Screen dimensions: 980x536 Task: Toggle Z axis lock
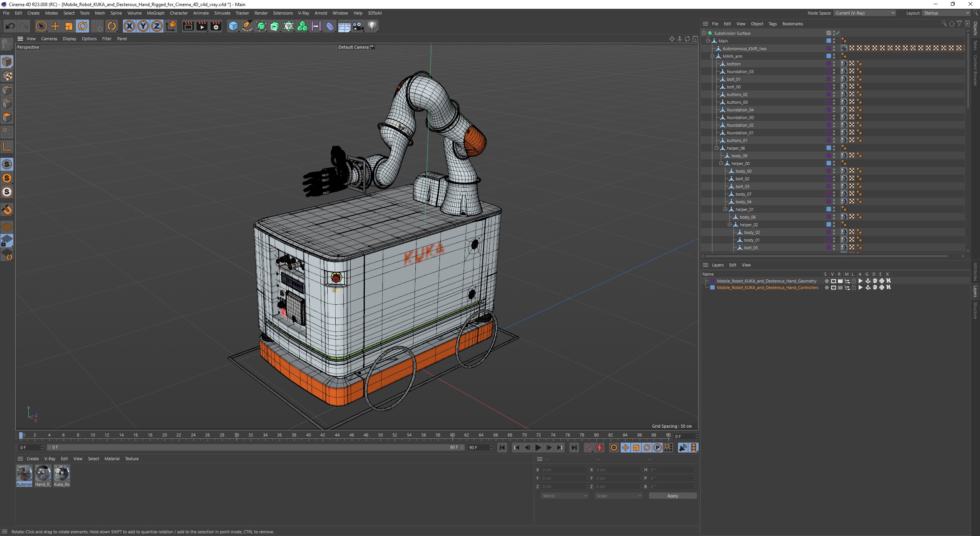click(x=157, y=26)
